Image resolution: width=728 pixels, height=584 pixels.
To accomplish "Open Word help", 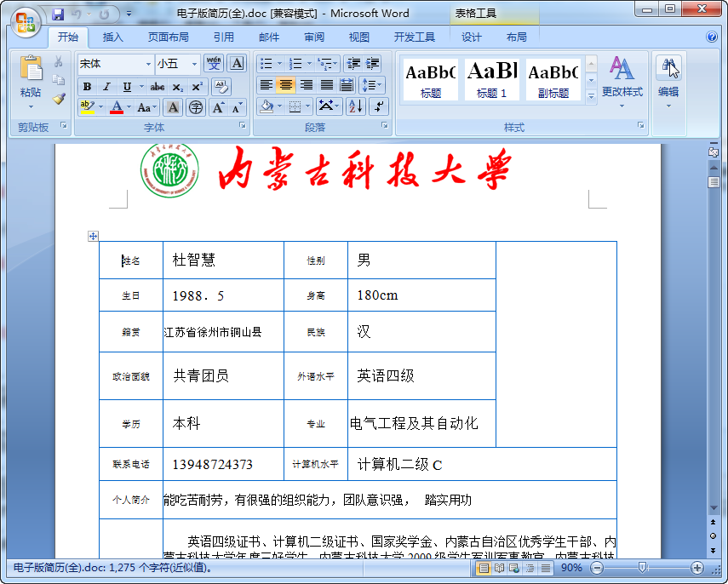I will pyautogui.click(x=711, y=37).
